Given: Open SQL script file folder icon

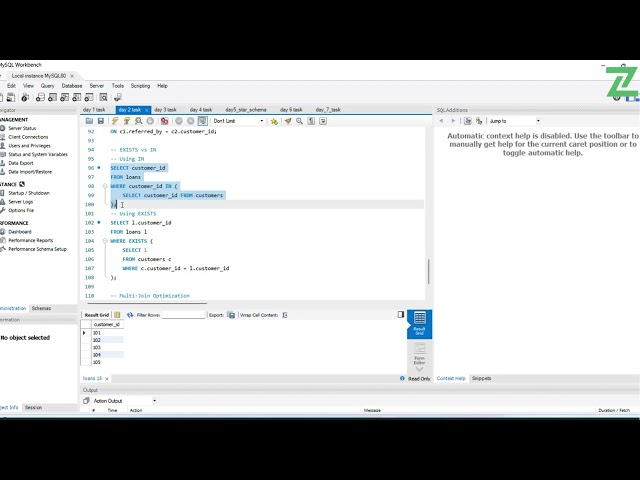Looking at the screenshot, I should tap(89, 121).
